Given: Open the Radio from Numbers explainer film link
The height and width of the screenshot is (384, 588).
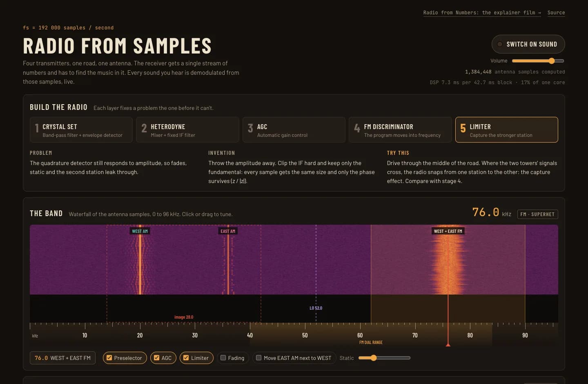Looking at the screenshot, I should click(x=482, y=13).
